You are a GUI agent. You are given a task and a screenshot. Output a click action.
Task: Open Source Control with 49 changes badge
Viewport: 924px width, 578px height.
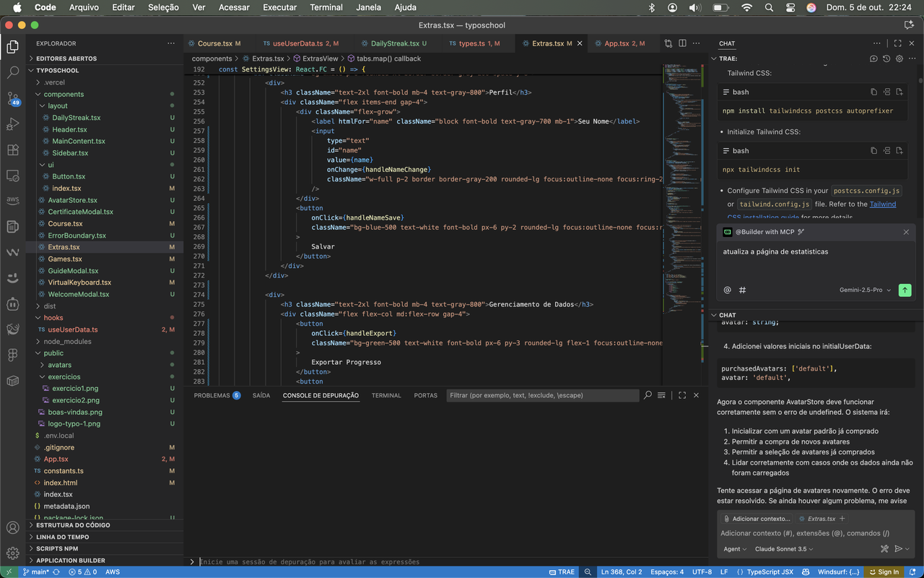click(x=12, y=98)
